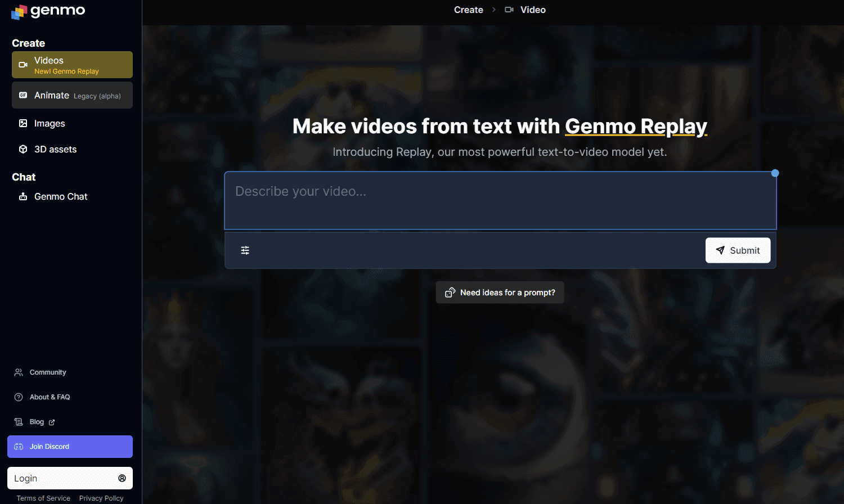Open the Community page
The width and height of the screenshot is (844, 504).
click(48, 372)
